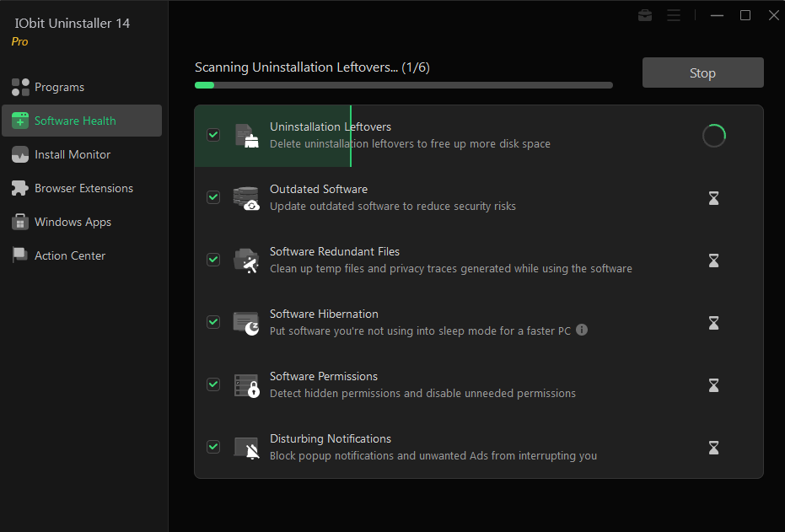Image resolution: width=785 pixels, height=532 pixels.
Task: Go to Install Monitor
Action: pos(82,154)
